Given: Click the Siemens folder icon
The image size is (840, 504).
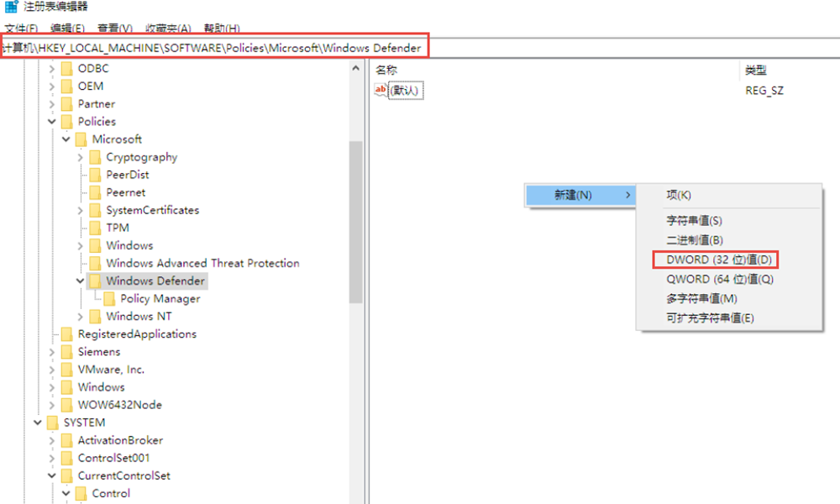Looking at the screenshot, I should point(66,352).
